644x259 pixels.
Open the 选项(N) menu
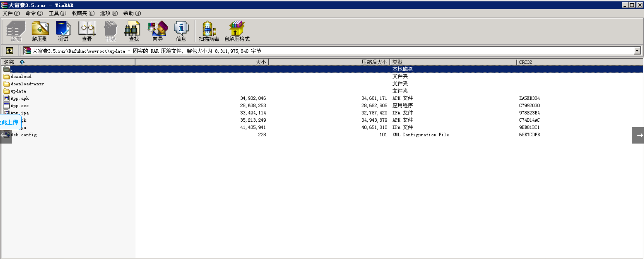[x=109, y=13]
